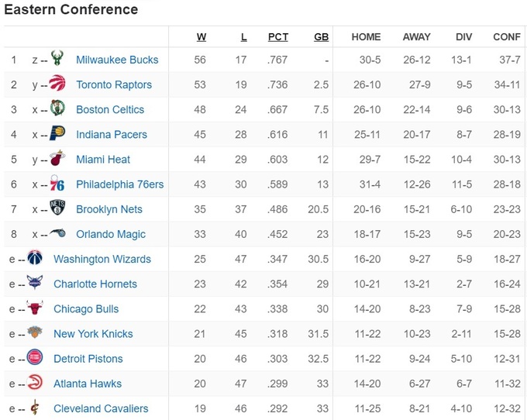Click the Miami Heat logo icon
527x420 pixels.
(58, 160)
